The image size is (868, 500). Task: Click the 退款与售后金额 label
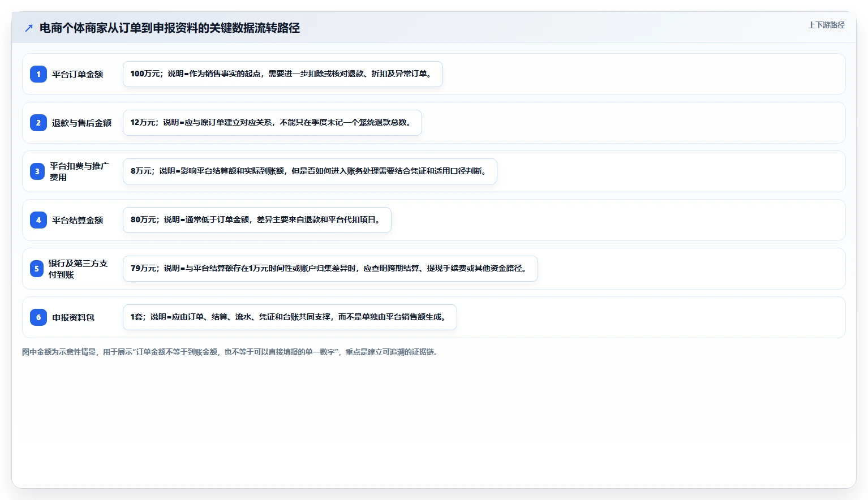pyautogui.click(x=82, y=123)
